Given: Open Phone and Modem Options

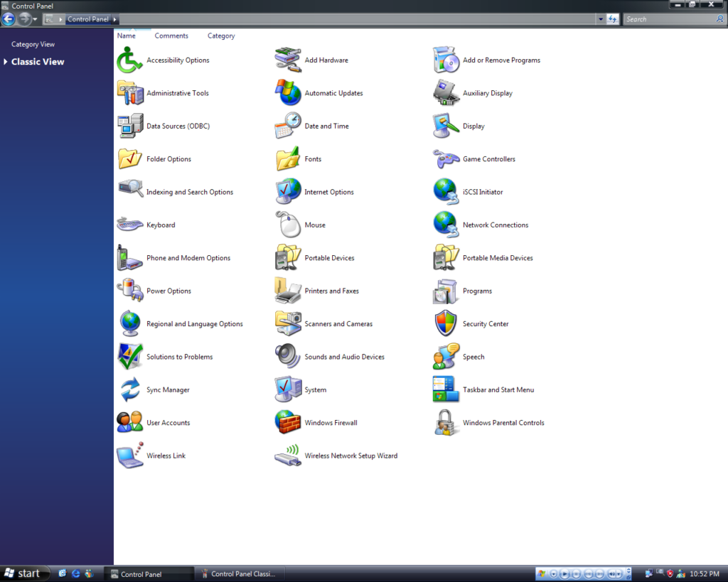Looking at the screenshot, I should (173, 257).
